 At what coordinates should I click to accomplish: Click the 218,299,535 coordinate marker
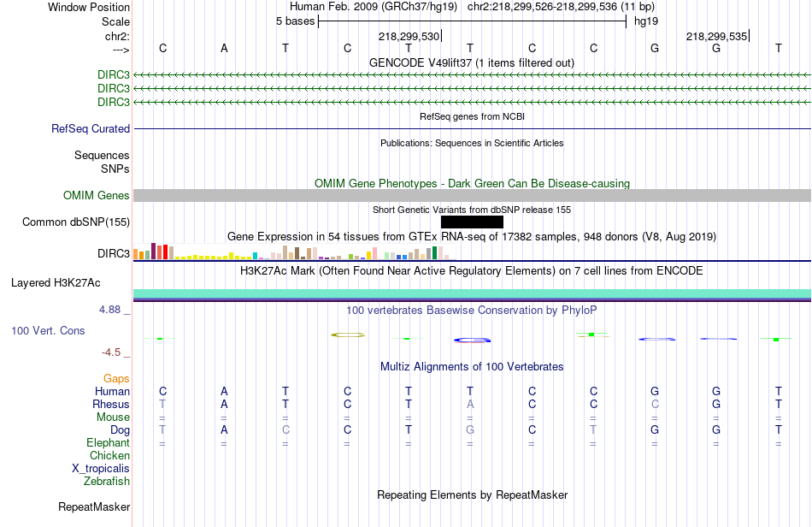[x=716, y=36]
